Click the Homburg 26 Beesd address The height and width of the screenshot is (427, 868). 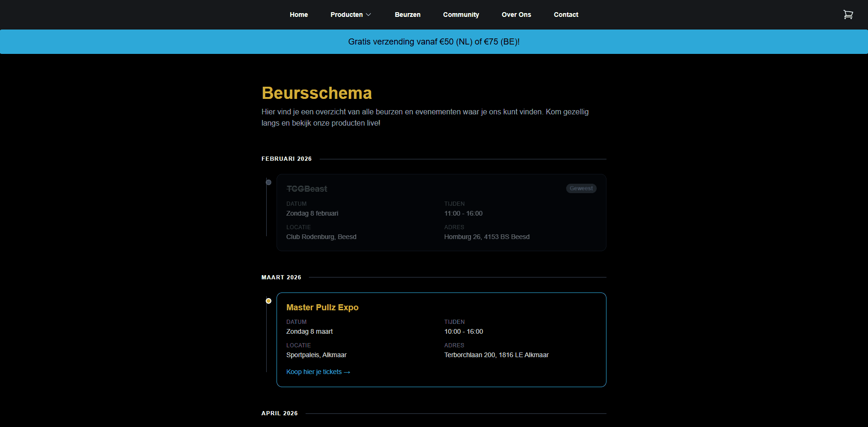pyautogui.click(x=486, y=237)
